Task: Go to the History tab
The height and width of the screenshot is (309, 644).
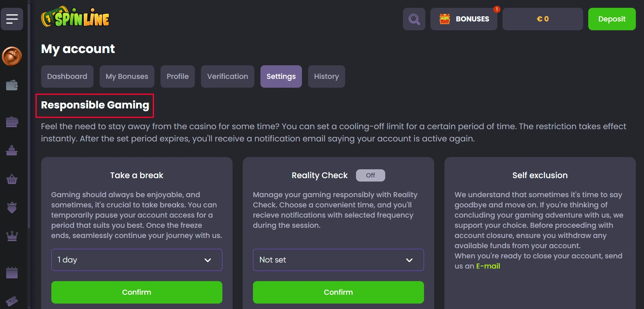Action: (326, 76)
